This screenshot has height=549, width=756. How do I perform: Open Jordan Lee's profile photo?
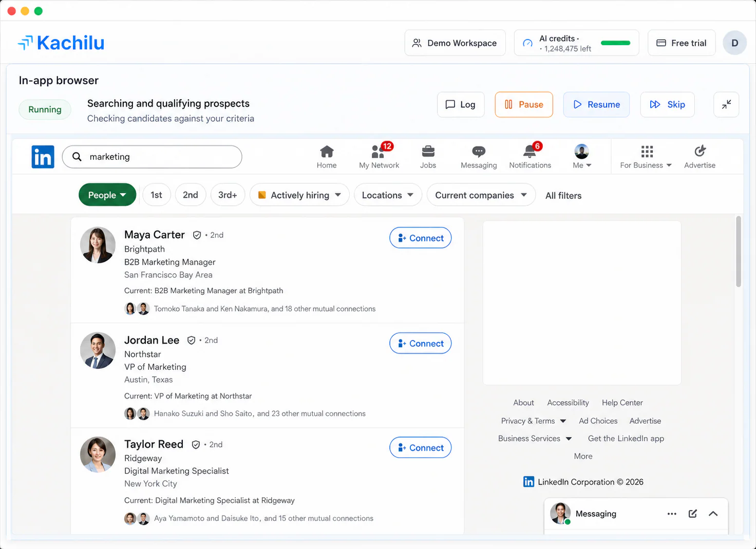point(98,350)
